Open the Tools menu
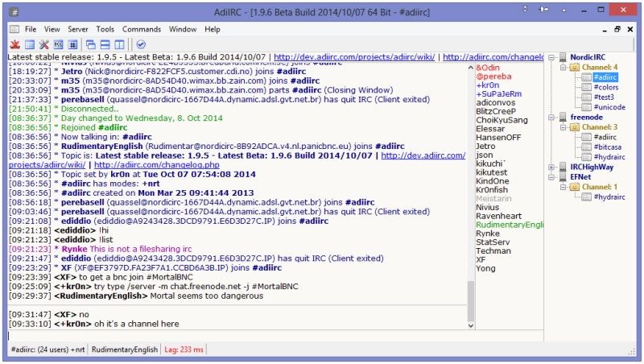 (105, 29)
